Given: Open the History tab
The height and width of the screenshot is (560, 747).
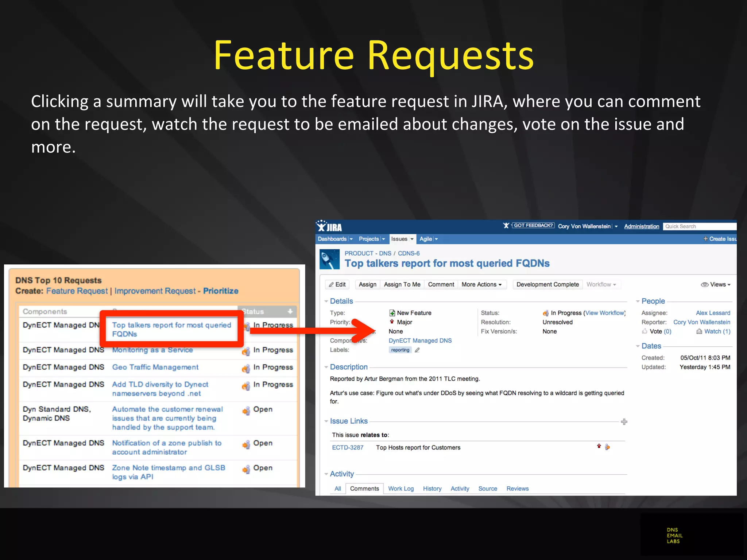Looking at the screenshot, I should 432,489.
